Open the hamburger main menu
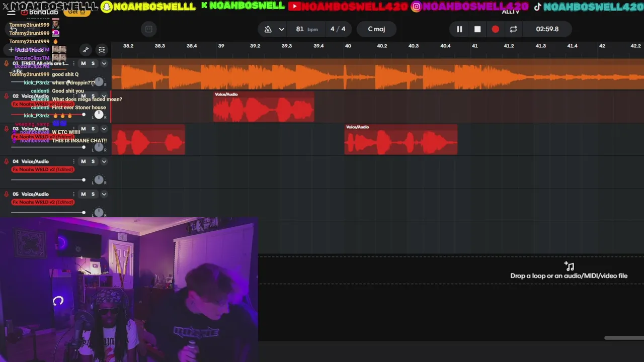 (x=11, y=12)
